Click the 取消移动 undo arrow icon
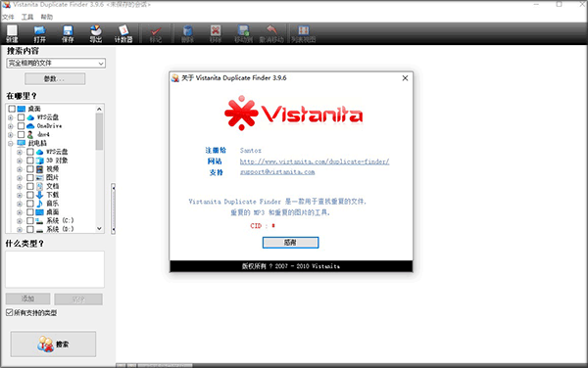This screenshot has height=368, width=588. click(271, 30)
